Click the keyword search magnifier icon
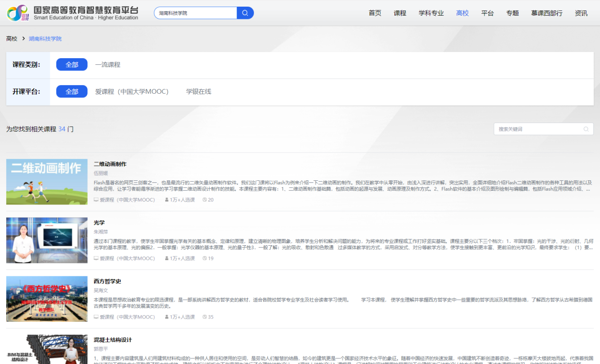This screenshot has height=364, width=600. [586, 129]
